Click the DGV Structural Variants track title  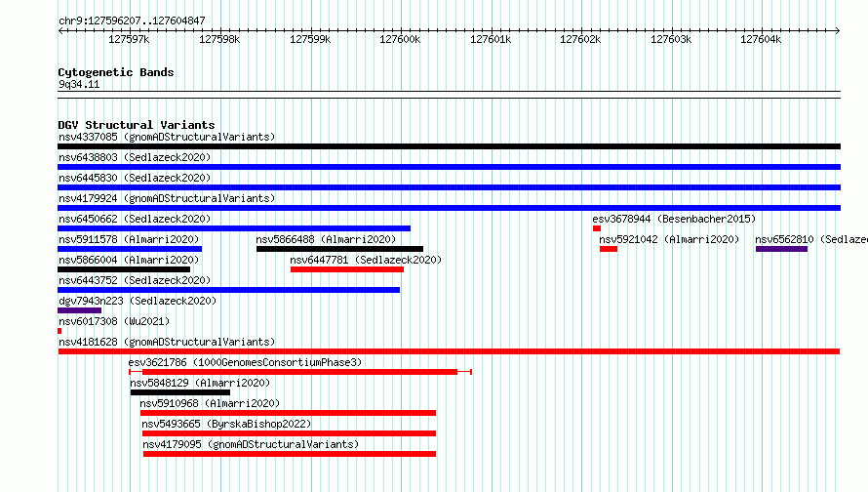[137, 125]
